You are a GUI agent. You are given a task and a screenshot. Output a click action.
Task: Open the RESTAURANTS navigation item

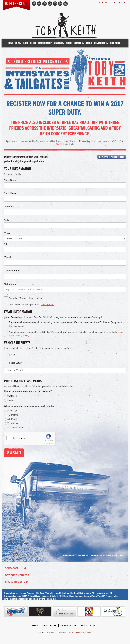click(x=101, y=43)
